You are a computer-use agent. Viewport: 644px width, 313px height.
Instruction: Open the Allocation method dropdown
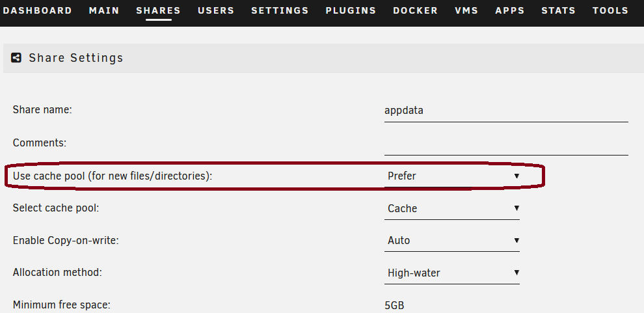tap(452, 273)
